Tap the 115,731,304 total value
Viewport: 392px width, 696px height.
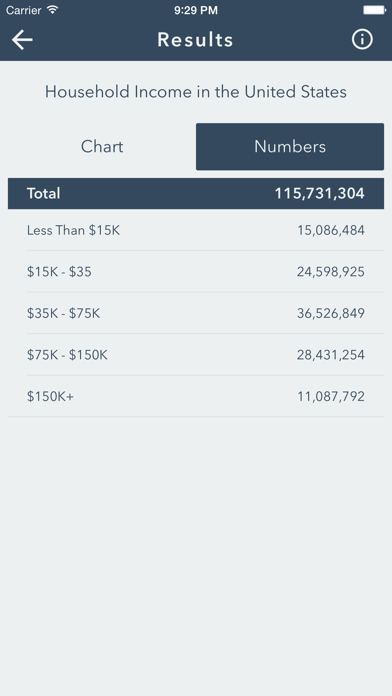(320, 194)
